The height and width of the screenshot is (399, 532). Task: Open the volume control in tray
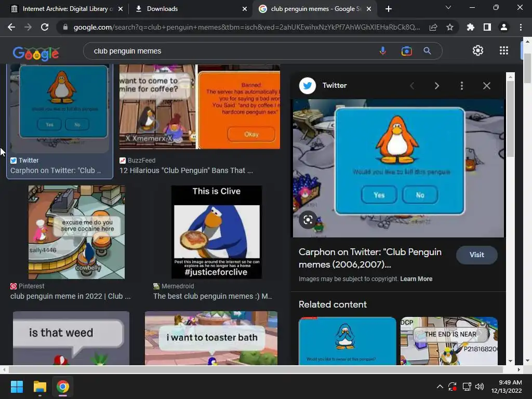tap(479, 387)
